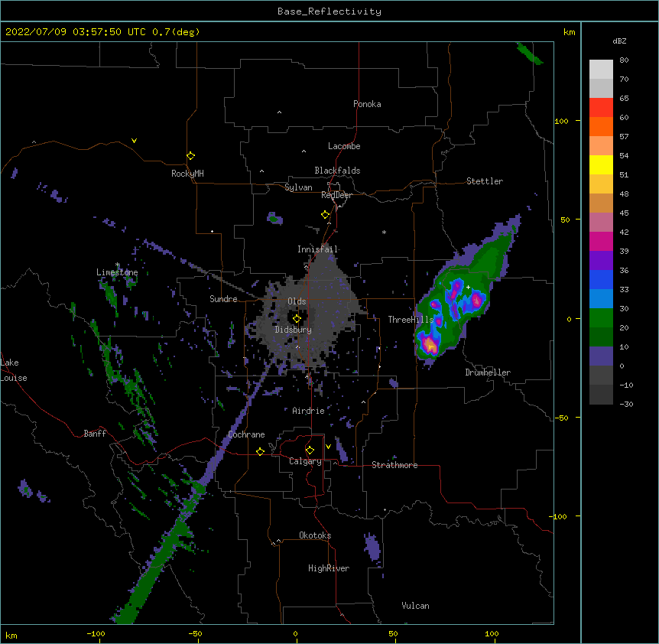659x644 pixels.
Task: Click the Okotoks label
Action: point(315,535)
